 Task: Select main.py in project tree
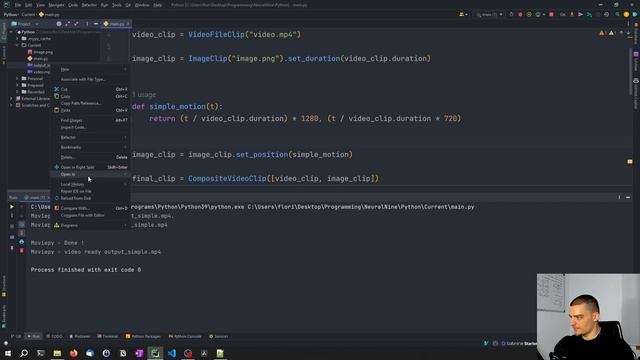coord(38,58)
